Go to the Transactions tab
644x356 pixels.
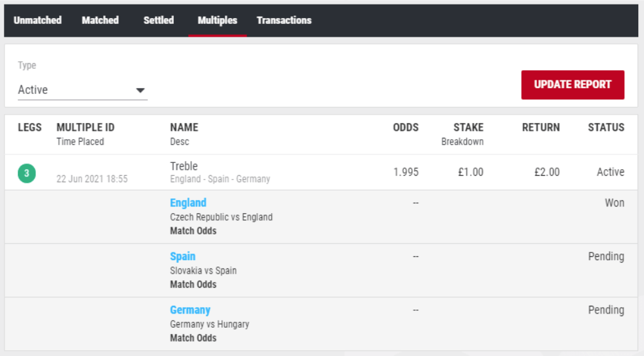coord(284,21)
